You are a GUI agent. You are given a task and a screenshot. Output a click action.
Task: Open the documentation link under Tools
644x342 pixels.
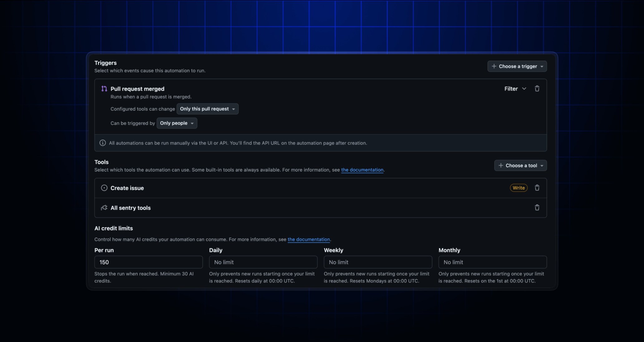[362, 170]
